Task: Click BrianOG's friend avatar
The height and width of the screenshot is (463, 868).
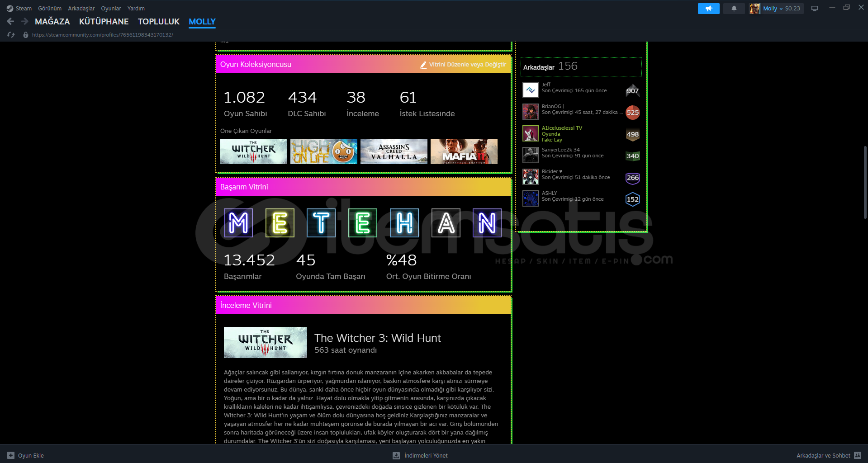Action: 531,112
